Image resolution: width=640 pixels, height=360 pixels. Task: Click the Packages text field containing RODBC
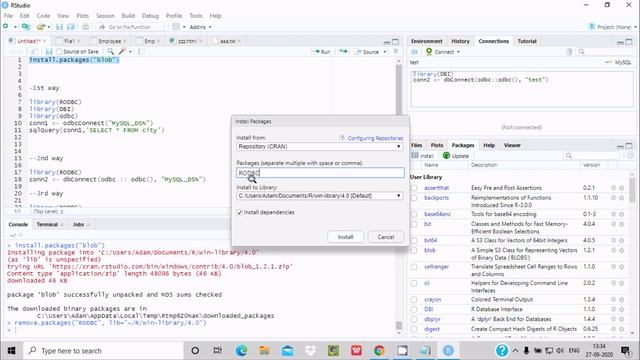tap(320, 173)
